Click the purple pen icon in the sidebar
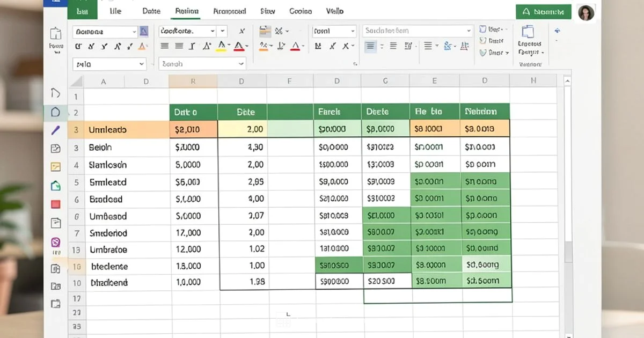 [x=55, y=130]
